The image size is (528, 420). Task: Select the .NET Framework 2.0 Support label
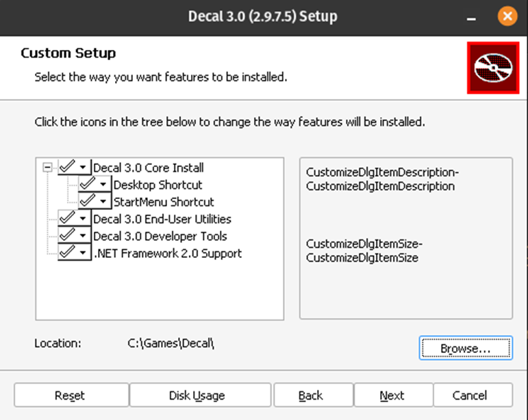pyautogui.click(x=168, y=253)
